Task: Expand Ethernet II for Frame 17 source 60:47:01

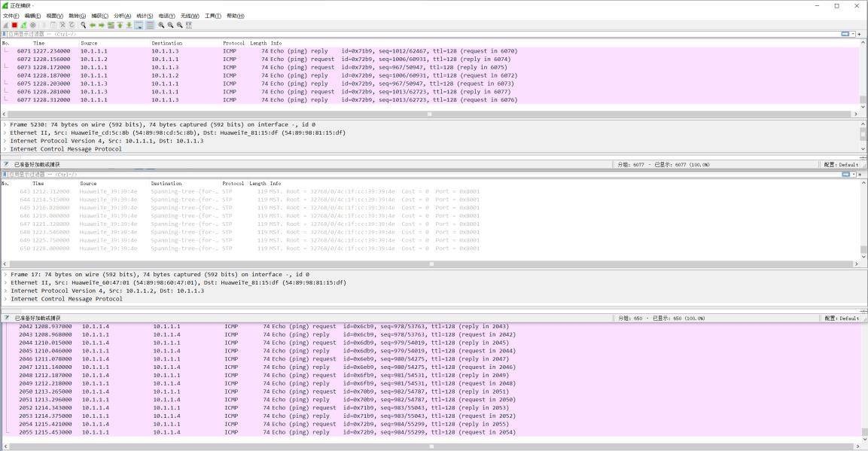Action: click(x=5, y=282)
